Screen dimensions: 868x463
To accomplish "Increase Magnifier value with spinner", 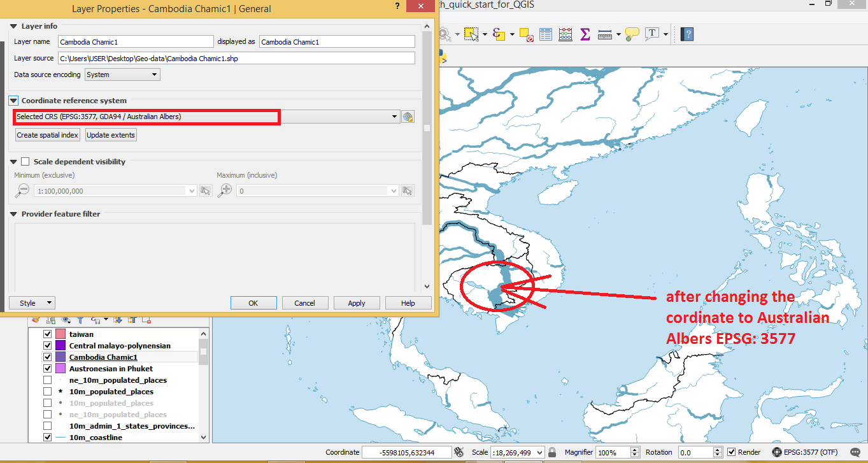I will pos(635,450).
